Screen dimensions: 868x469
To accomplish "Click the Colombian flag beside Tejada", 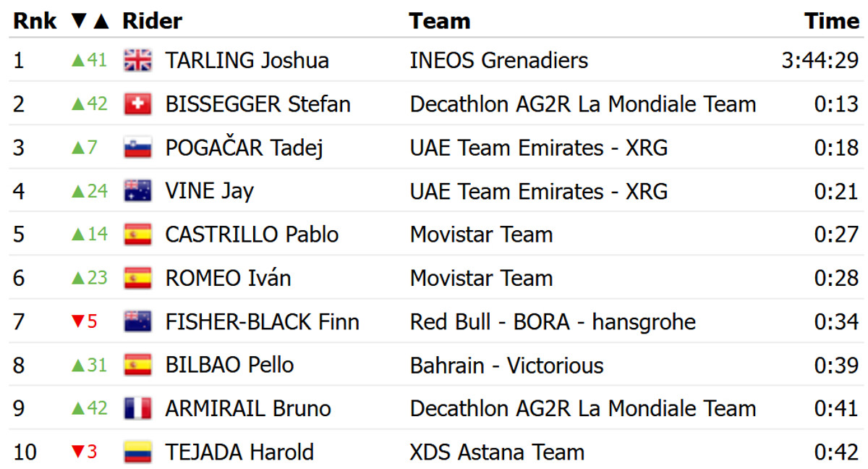I will tap(137, 452).
